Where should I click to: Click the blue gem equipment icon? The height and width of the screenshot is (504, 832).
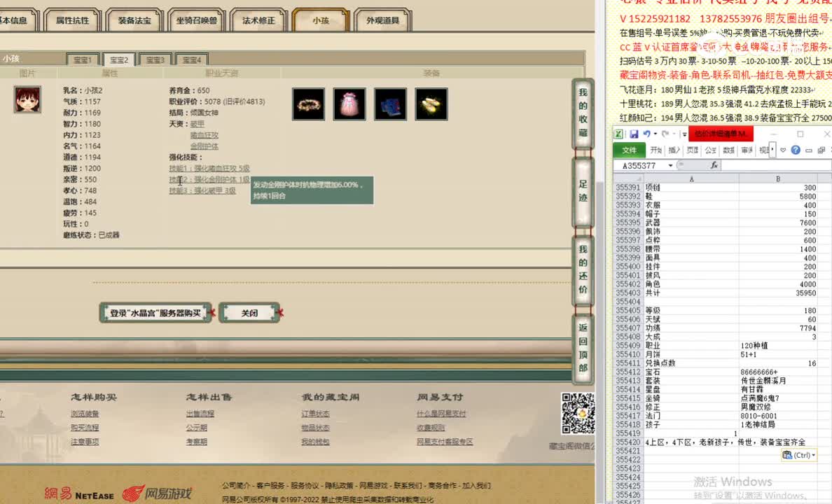[390, 104]
